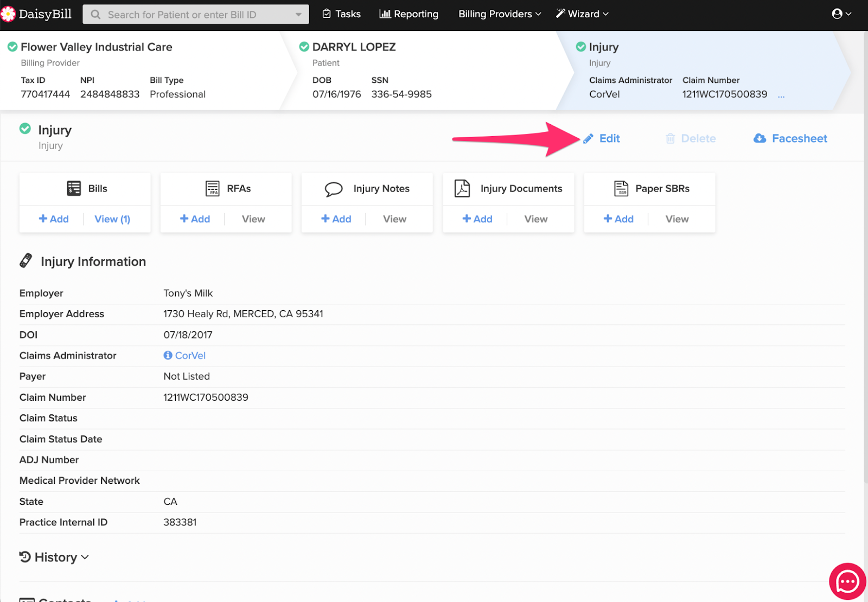Click the Reporting bar chart icon

coord(385,14)
